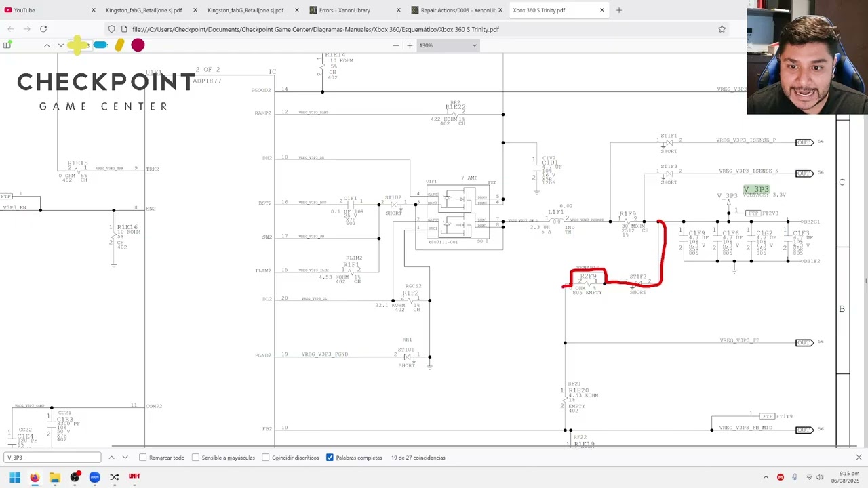Open the UNI-T taskbar app
This screenshot has height=488, width=868.
134,476
